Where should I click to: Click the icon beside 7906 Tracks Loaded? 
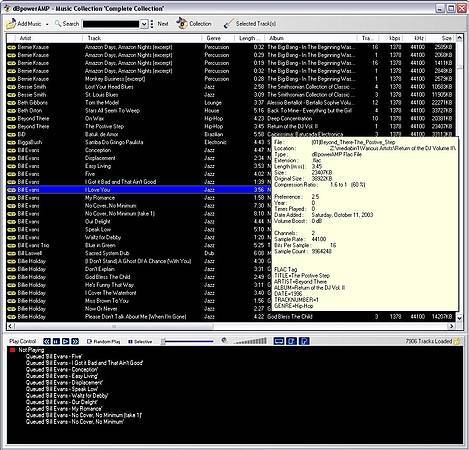(x=457, y=341)
